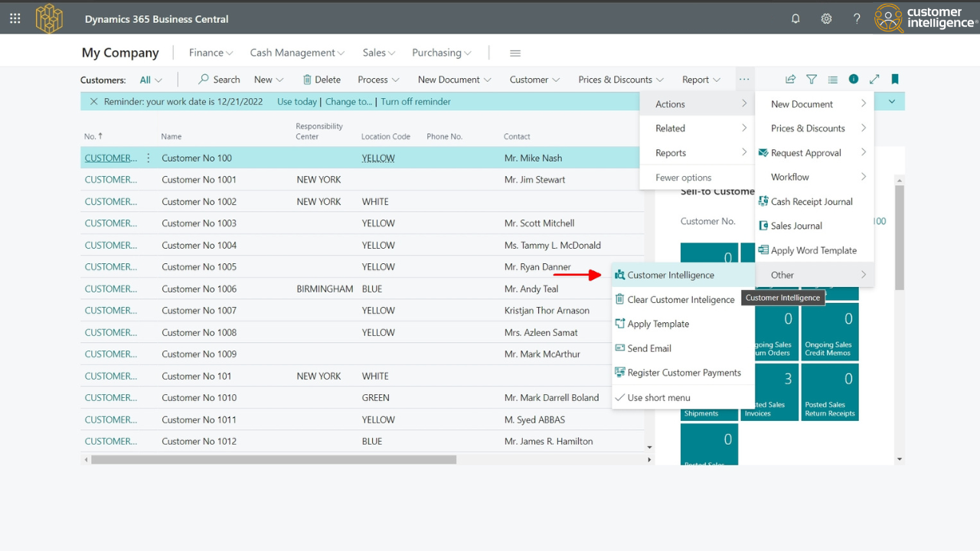Open notifications with the bell icon
This screenshot has width=980, height=551.
795,18
